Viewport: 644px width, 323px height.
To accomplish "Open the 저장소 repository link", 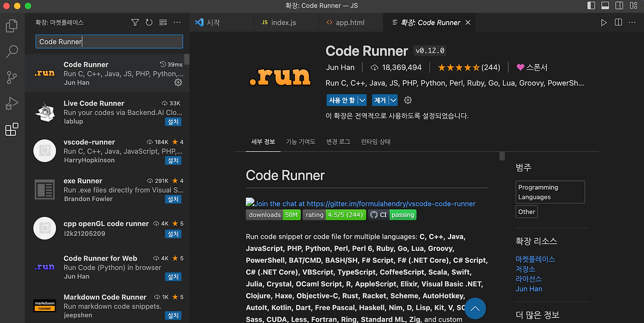I will 526,269.
